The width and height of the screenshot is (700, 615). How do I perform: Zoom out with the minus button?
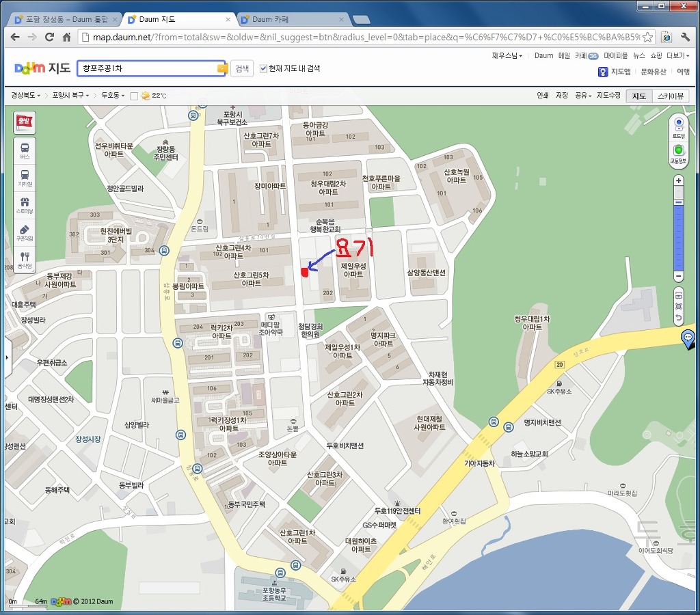(679, 276)
